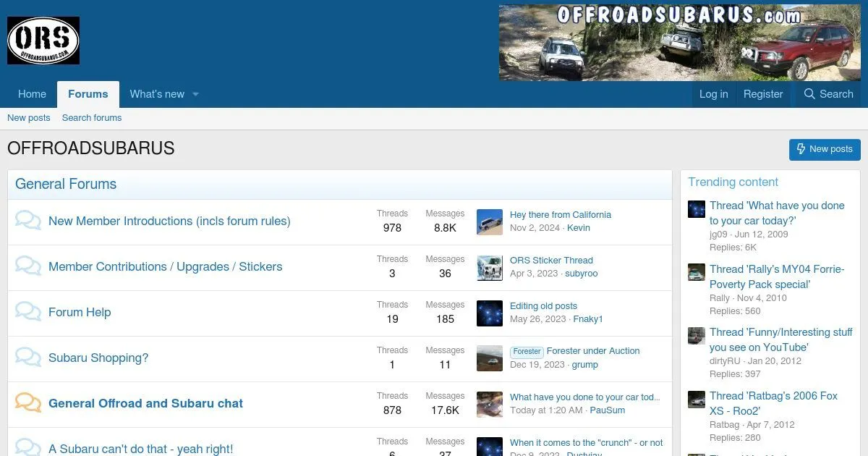Open the Search forums sub-navigation link
This screenshot has width=868, height=456.
(x=92, y=118)
